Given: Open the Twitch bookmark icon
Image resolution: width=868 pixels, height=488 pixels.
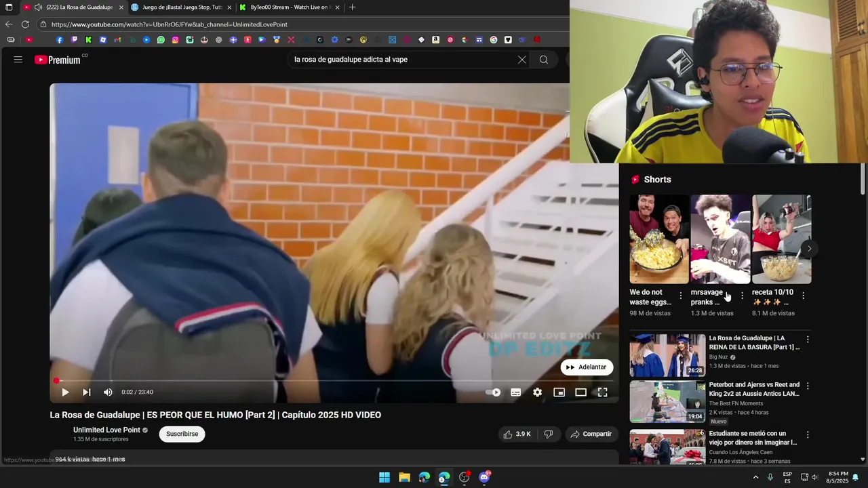Looking at the screenshot, I should click(74, 40).
